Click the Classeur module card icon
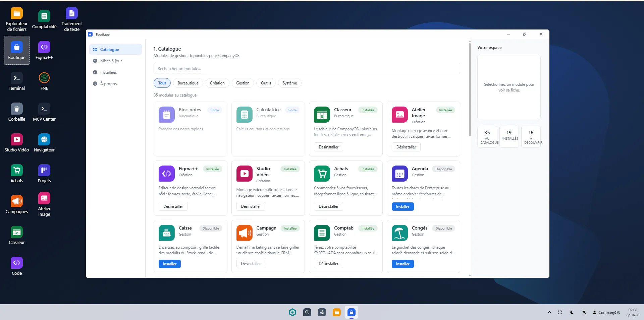 322,115
